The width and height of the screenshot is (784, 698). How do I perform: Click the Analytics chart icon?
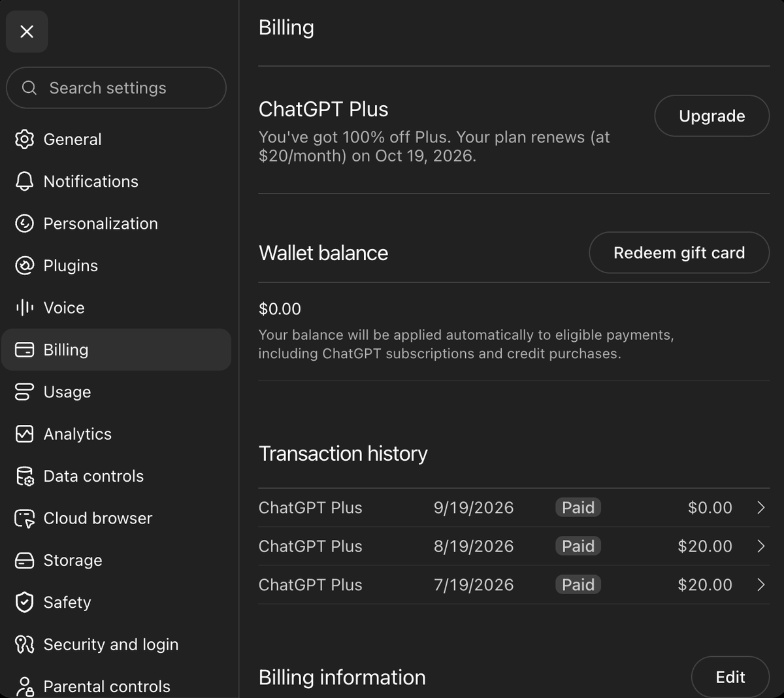(x=24, y=434)
